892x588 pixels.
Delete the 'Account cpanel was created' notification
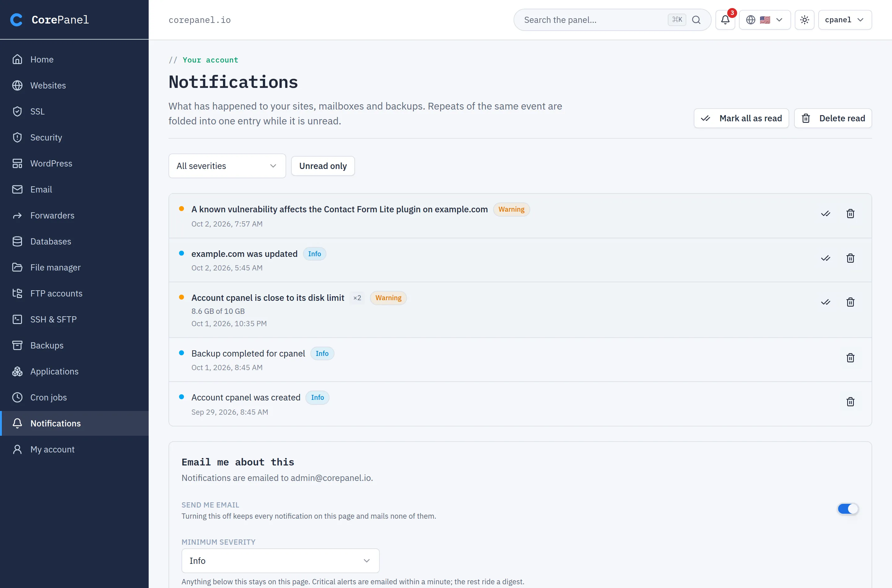tap(850, 402)
